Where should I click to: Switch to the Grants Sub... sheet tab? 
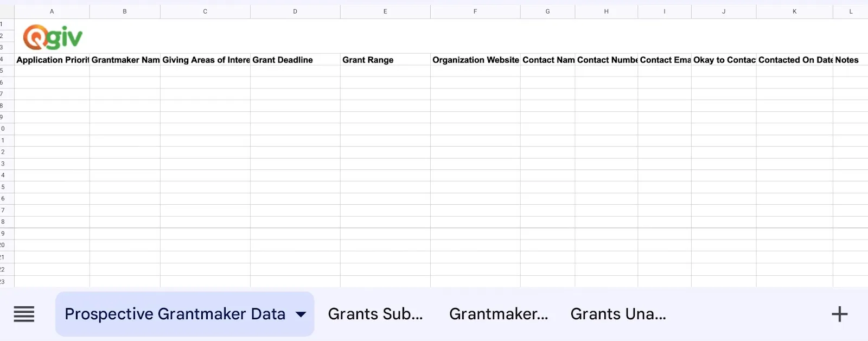click(375, 314)
